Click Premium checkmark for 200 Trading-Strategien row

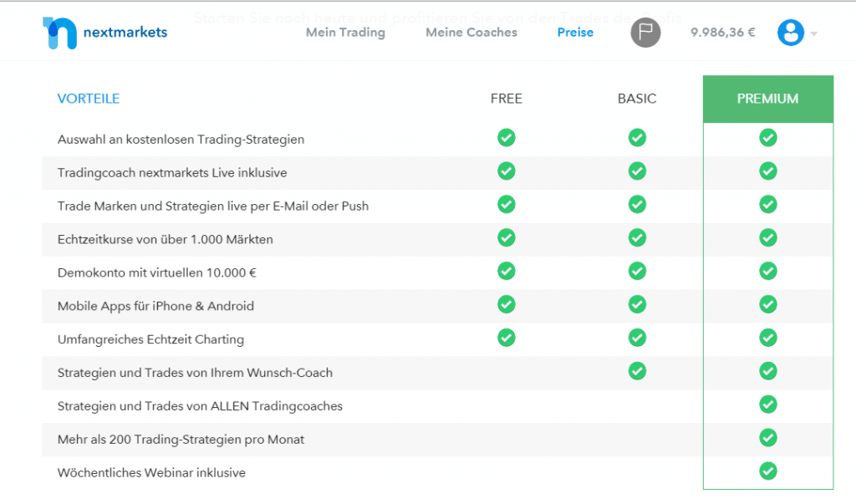tap(768, 438)
